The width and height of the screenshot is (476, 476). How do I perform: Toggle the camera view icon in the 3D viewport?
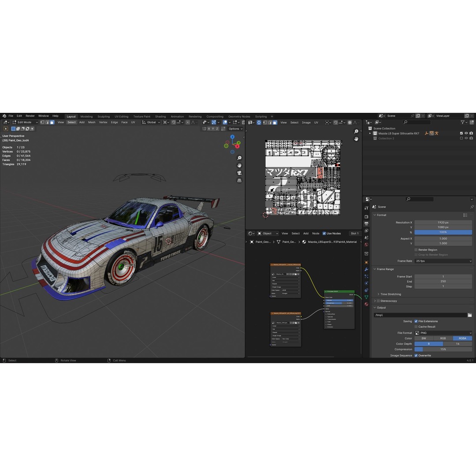tap(239, 173)
